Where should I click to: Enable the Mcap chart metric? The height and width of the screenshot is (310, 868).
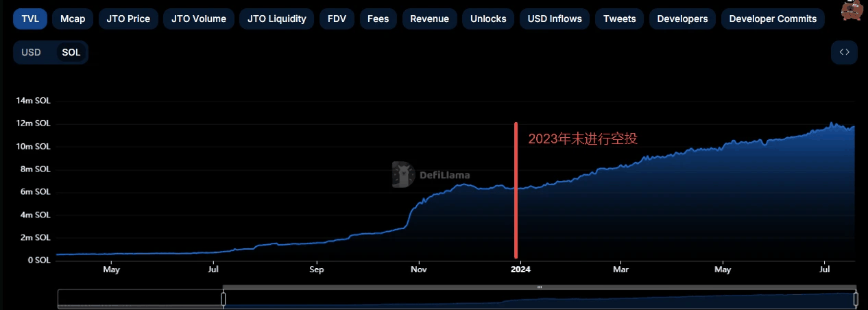coord(73,19)
